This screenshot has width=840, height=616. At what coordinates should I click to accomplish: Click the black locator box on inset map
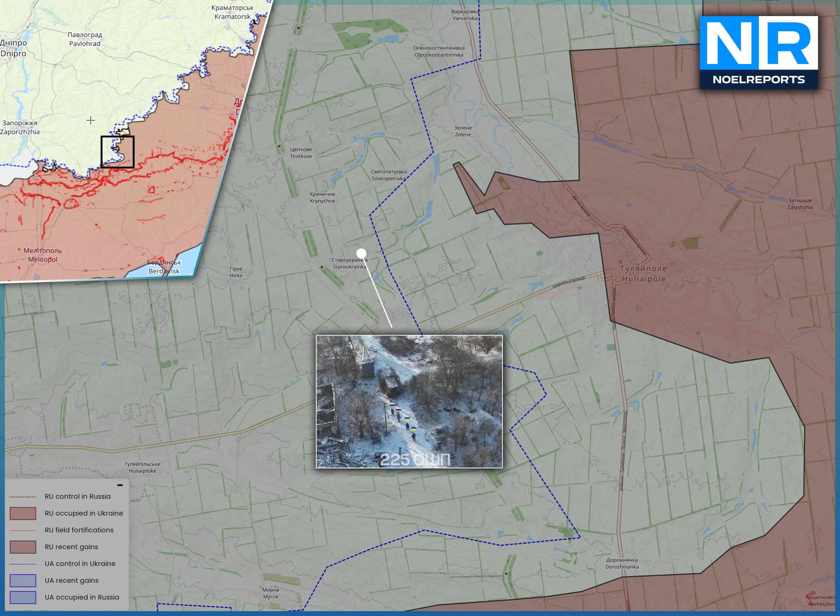[x=118, y=152]
